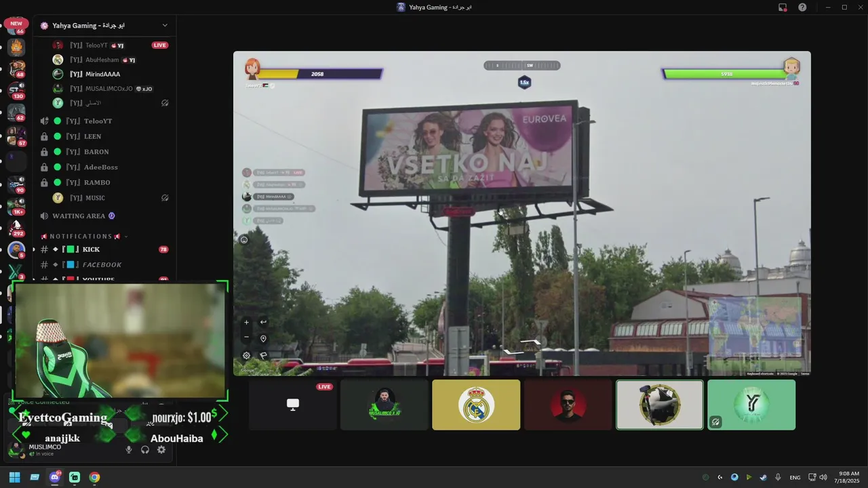This screenshot has width=868, height=488.
Task: Select the Real Madrid logo participant tile
Action: point(476,405)
